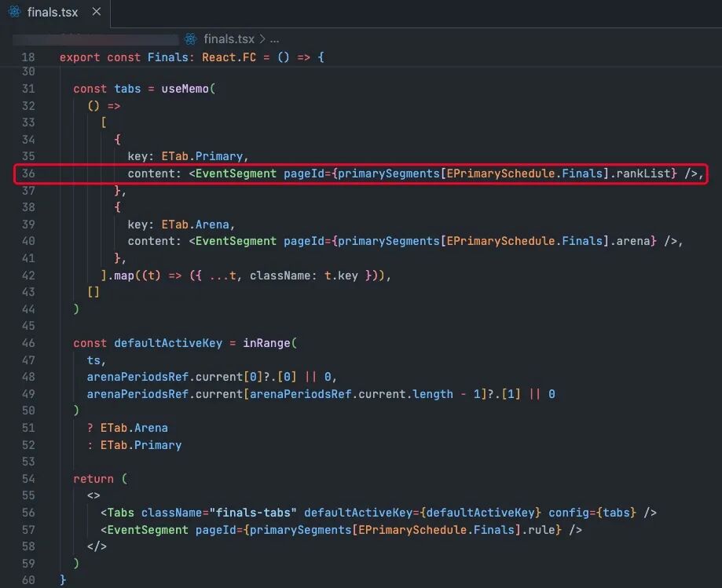Image resolution: width=722 pixels, height=588 pixels.
Task: Click the "finals-tabs" string literal
Action: (x=253, y=513)
